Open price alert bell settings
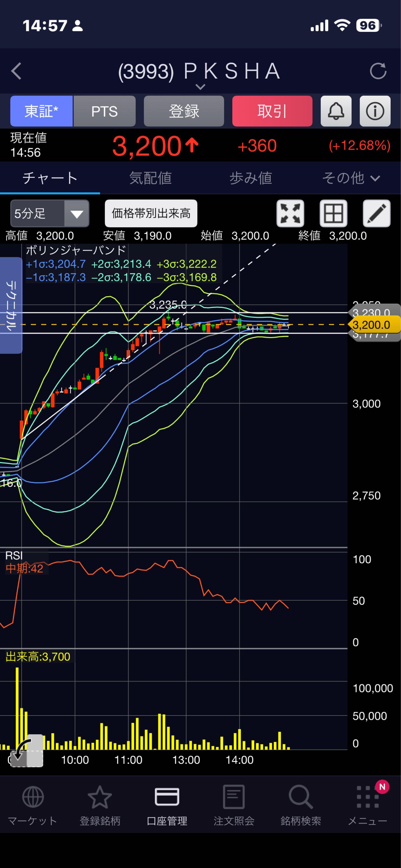Screen dimensions: 401x868 (x=336, y=111)
